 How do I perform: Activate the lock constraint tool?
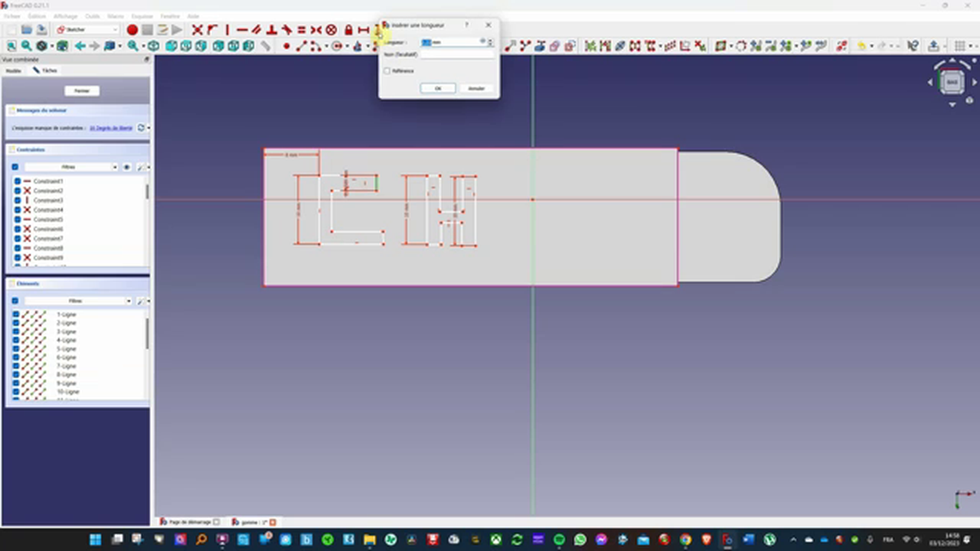coord(348,30)
